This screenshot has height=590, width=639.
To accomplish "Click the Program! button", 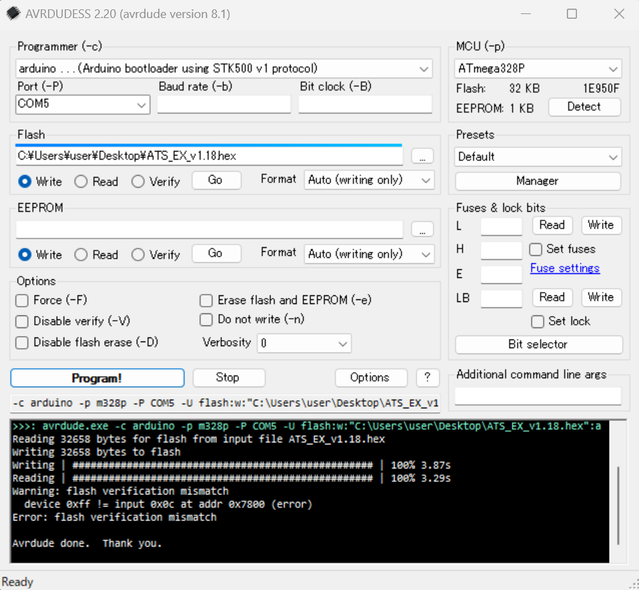I will pyautogui.click(x=97, y=378).
